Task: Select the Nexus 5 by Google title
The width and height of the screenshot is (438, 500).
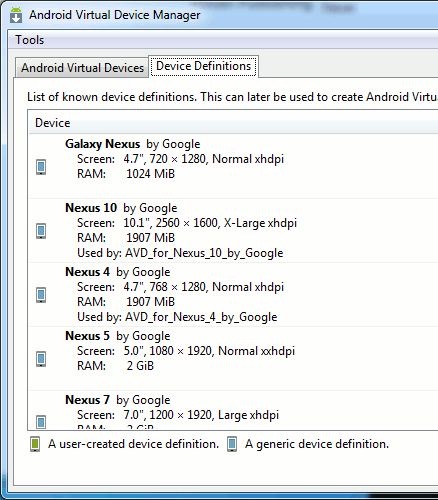Action: [x=118, y=336]
